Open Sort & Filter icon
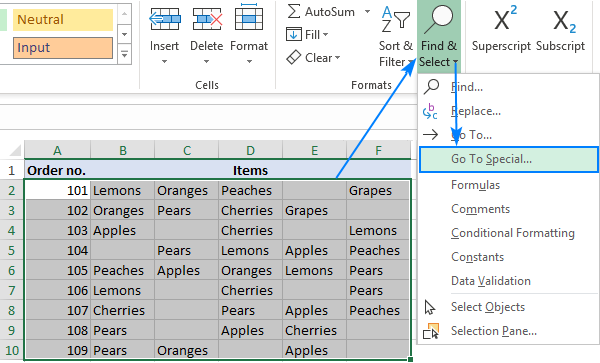 [396, 19]
